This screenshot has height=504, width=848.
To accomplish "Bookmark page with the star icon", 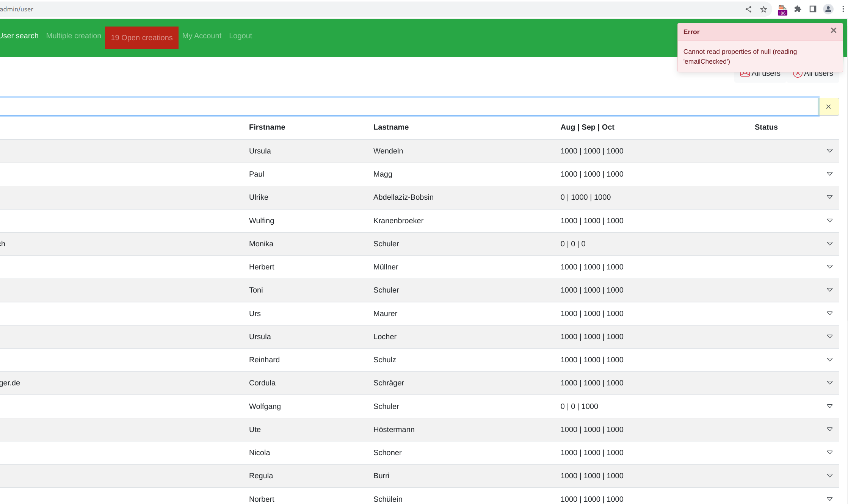I will pyautogui.click(x=763, y=9).
